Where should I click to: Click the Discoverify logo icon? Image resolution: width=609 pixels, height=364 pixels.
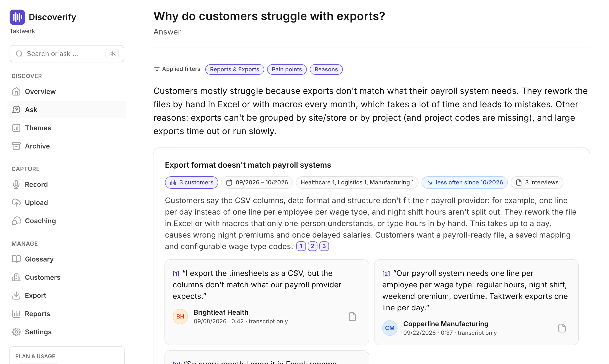(17, 17)
